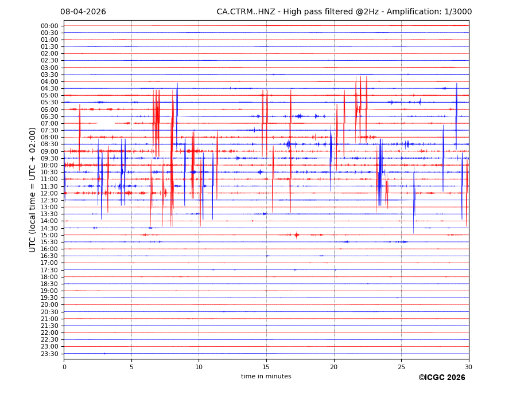This screenshot has height=399, width=532.
Task: Click the 30 minute x-axis tick label
Action: tap(469, 367)
